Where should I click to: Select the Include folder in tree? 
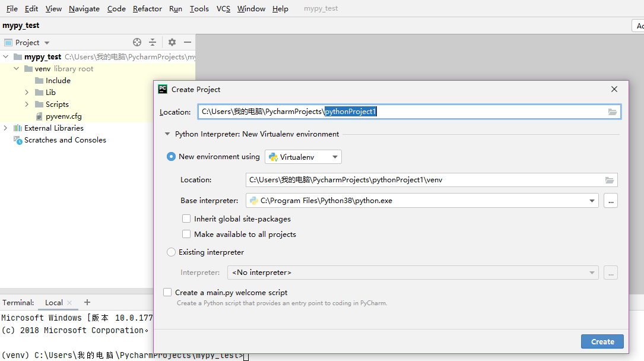click(58, 81)
